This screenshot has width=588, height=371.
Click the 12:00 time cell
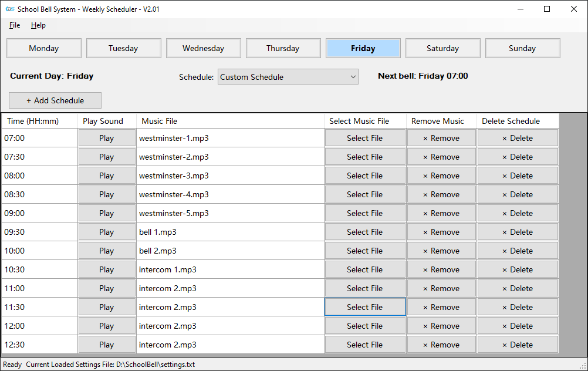tap(39, 326)
